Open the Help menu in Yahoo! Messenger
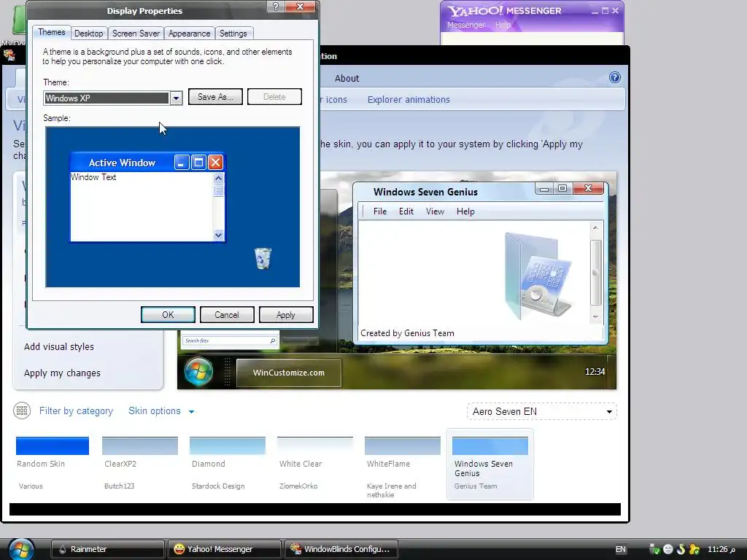Screen dimensions: 747x560 point(503,25)
